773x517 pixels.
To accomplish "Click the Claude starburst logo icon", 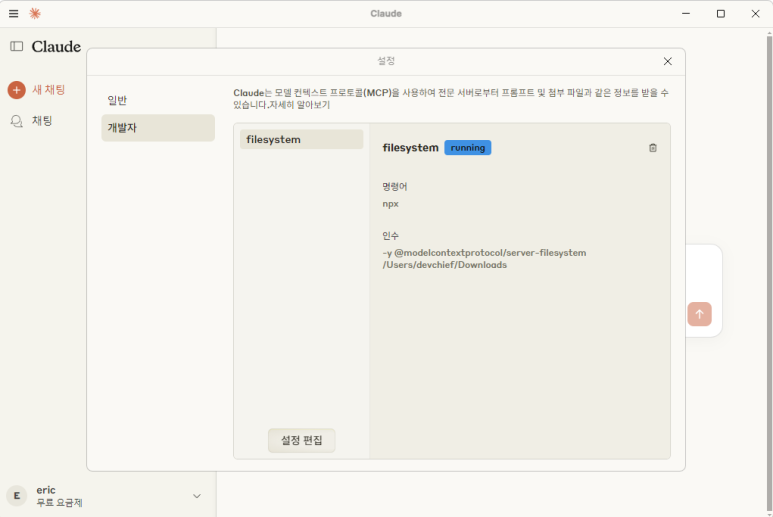I will click(35, 14).
